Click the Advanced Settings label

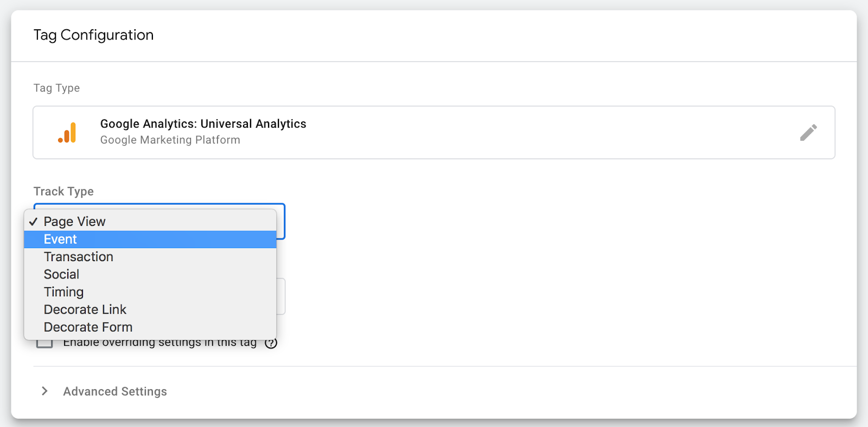[x=115, y=391]
